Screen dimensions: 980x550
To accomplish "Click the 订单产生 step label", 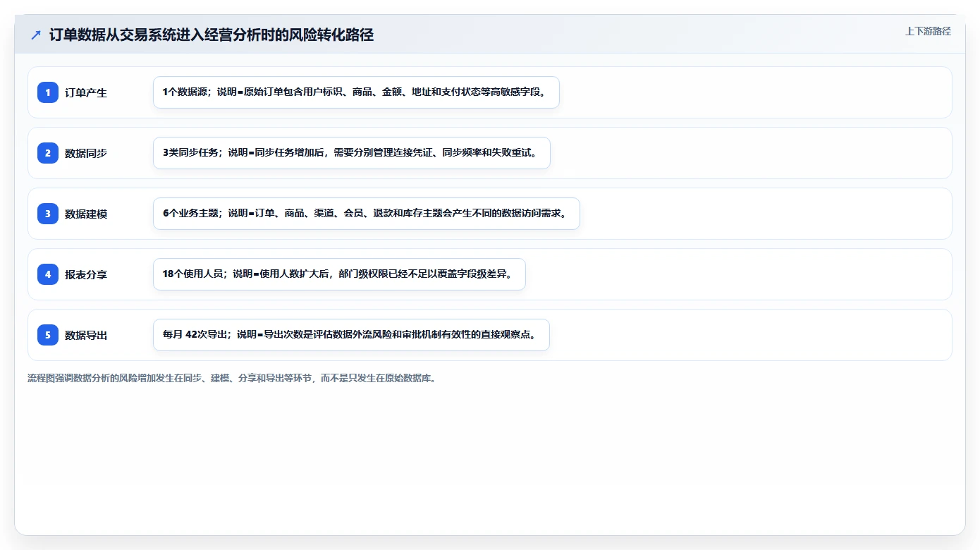I will click(x=86, y=92).
